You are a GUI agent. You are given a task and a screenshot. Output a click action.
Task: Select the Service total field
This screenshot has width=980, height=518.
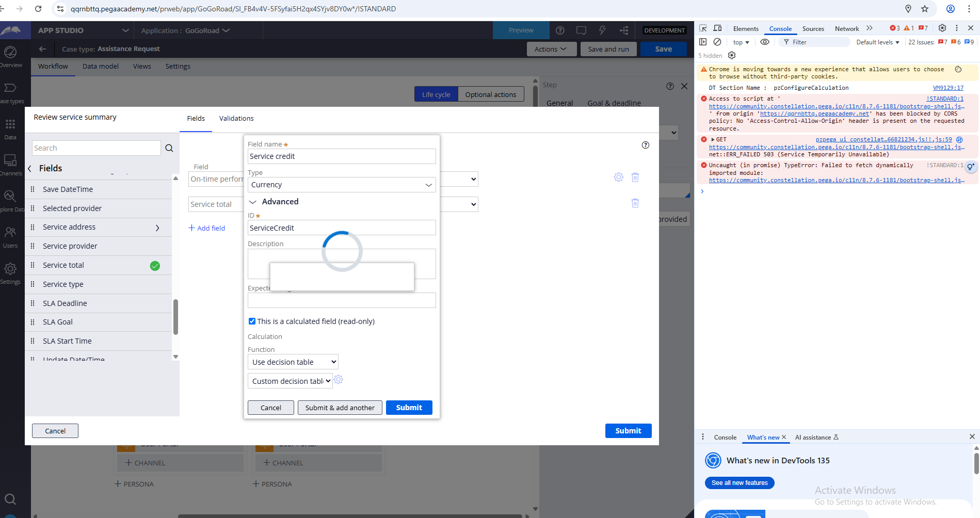(99, 265)
